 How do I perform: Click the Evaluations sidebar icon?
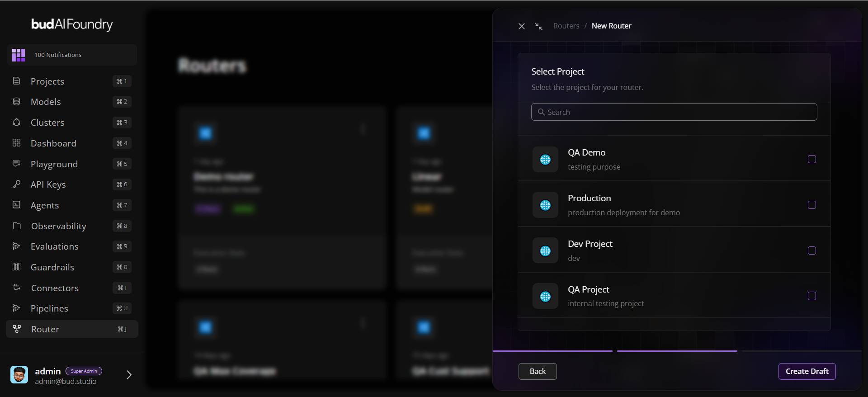[17, 246]
